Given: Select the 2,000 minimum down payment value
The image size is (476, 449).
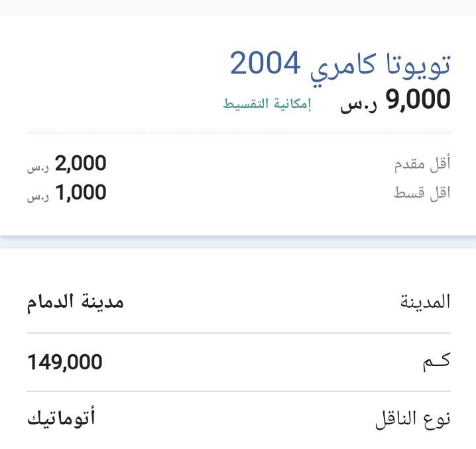Looking at the screenshot, I should [80, 163].
